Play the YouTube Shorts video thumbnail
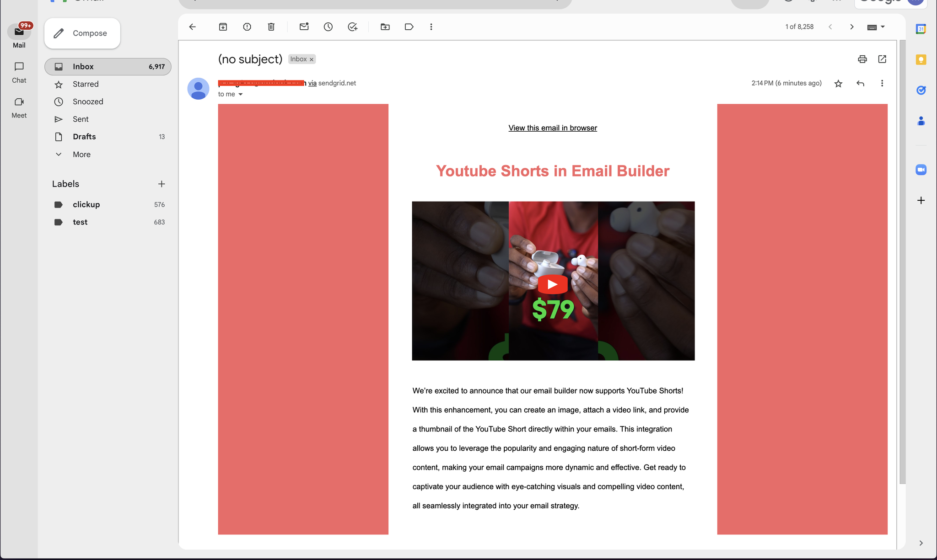Screen dimensions: 937x560 (553, 284)
